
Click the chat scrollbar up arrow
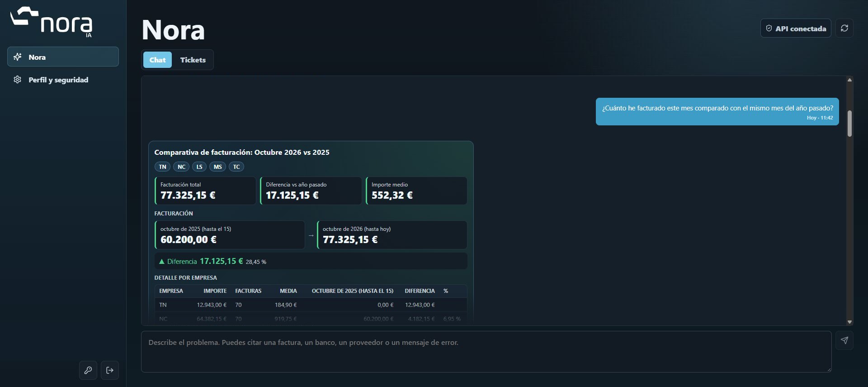(849, 80)
